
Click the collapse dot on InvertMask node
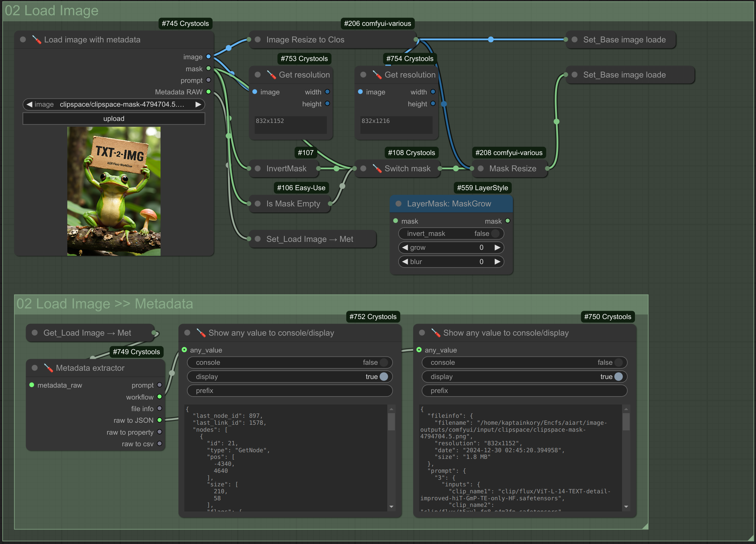pos(258,169)
